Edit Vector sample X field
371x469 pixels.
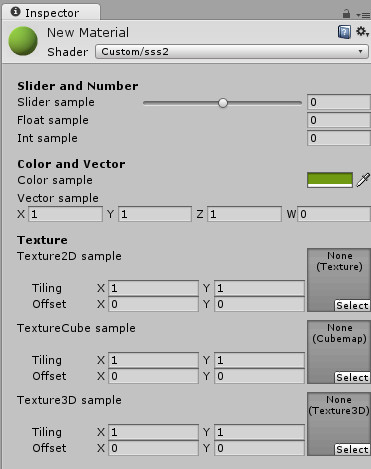click(x=65, y=214)
